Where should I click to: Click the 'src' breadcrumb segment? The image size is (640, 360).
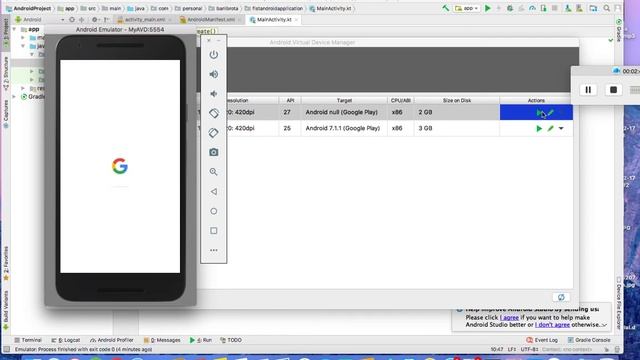point(89,8)
